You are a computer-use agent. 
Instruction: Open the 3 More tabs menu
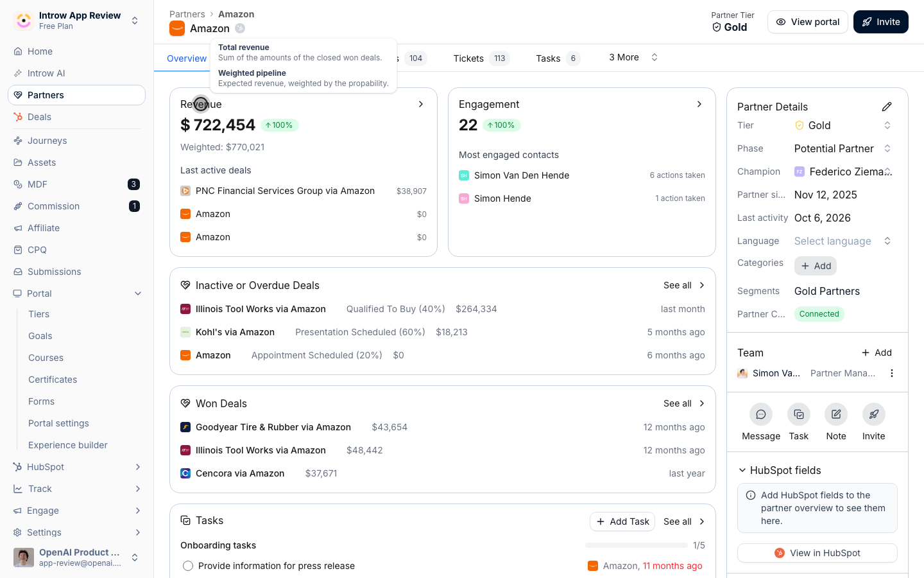(633, 57)
